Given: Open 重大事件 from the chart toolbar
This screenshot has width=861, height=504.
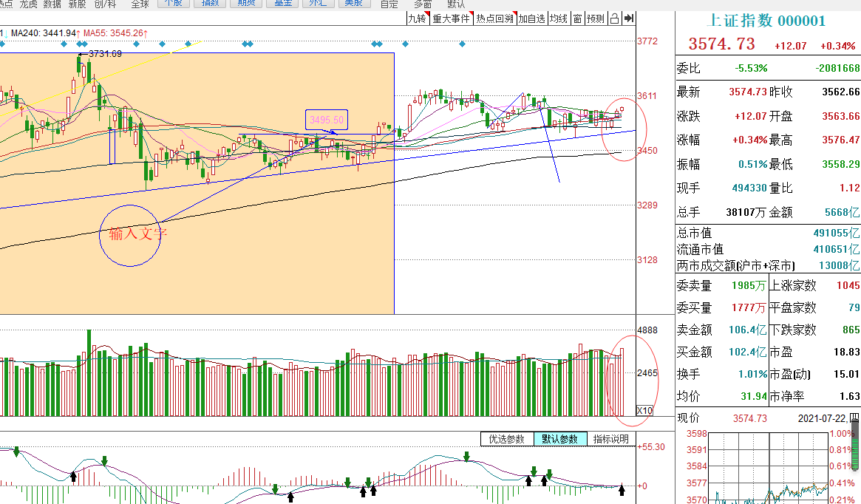Looking at the screenshot, I should tap(451, 18).
